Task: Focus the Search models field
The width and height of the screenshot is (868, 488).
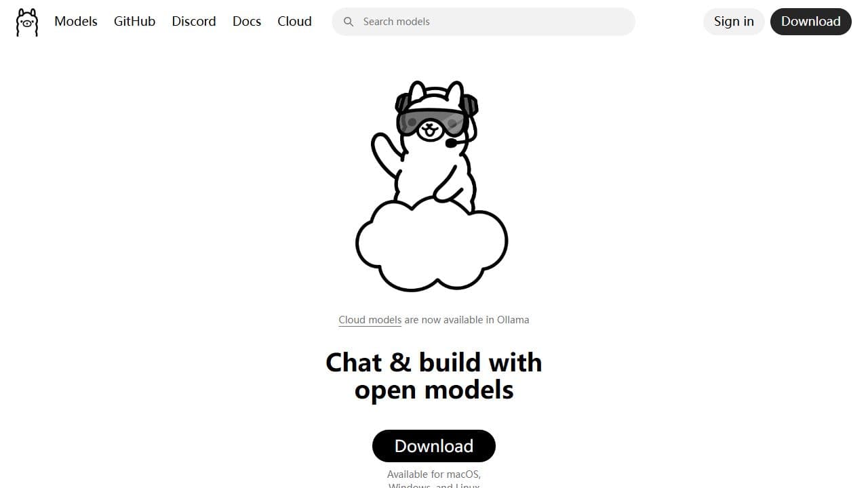Action: click(484, 22)
